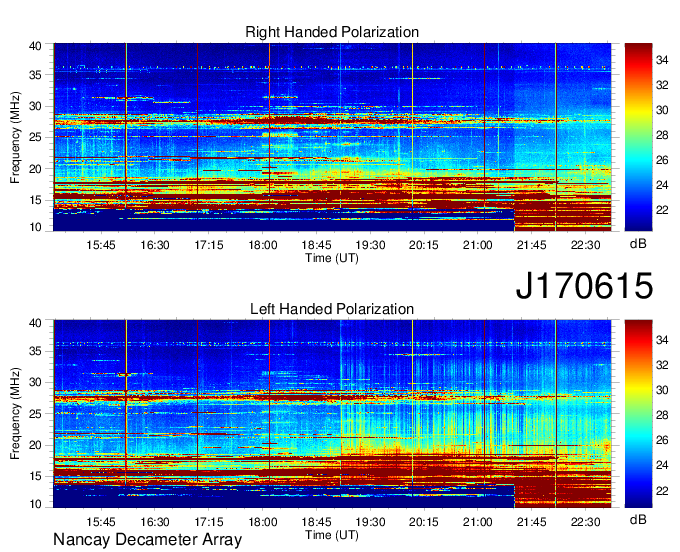Image resolution: width=680 pixels, height=552 pixels.
Task: Click the 'dB' unit label beside the bottom plot
Action: coord(638,519)
